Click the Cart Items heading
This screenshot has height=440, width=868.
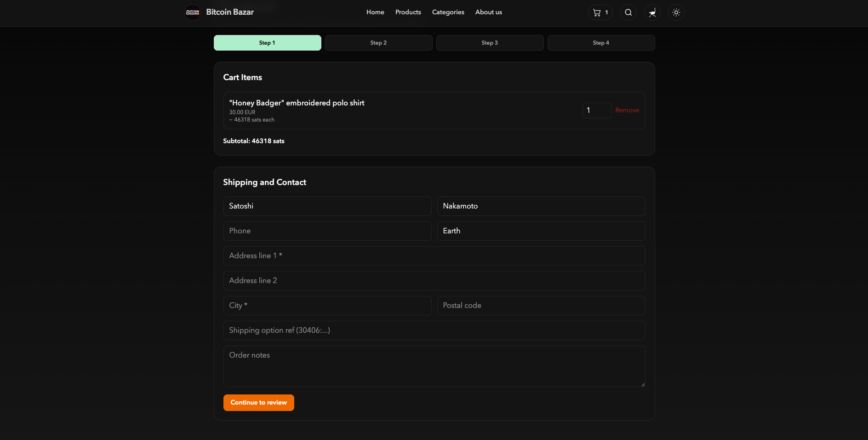tap(243, 77)
